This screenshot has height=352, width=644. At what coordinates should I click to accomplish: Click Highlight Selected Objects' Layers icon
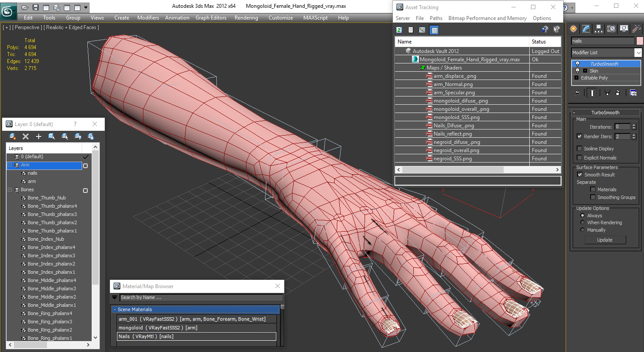click(65, 136)
